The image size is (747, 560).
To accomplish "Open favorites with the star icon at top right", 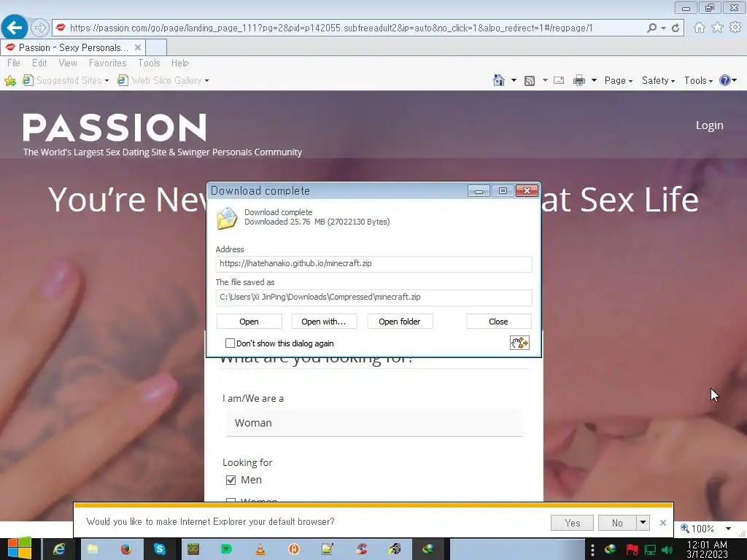I will 717,28.
